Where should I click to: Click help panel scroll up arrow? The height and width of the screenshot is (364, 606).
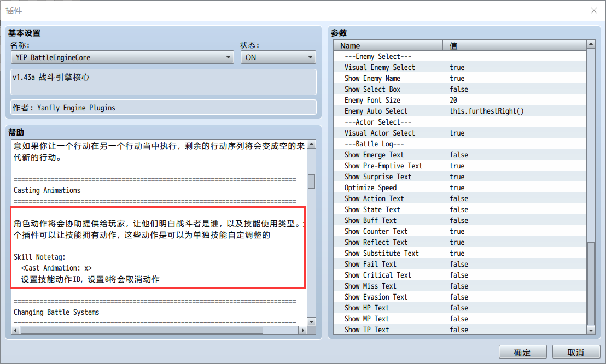tap(312, 144)
